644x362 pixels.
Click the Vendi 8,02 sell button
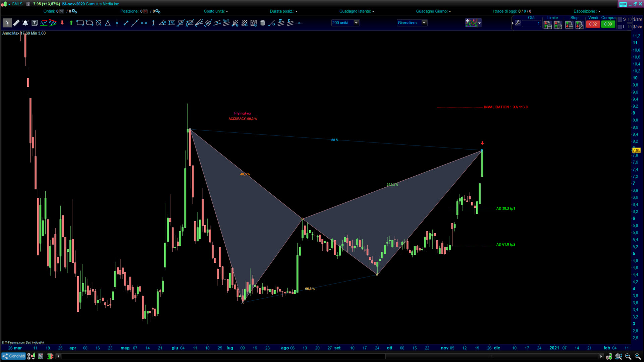pyautogui.click(x=593, y=24)
